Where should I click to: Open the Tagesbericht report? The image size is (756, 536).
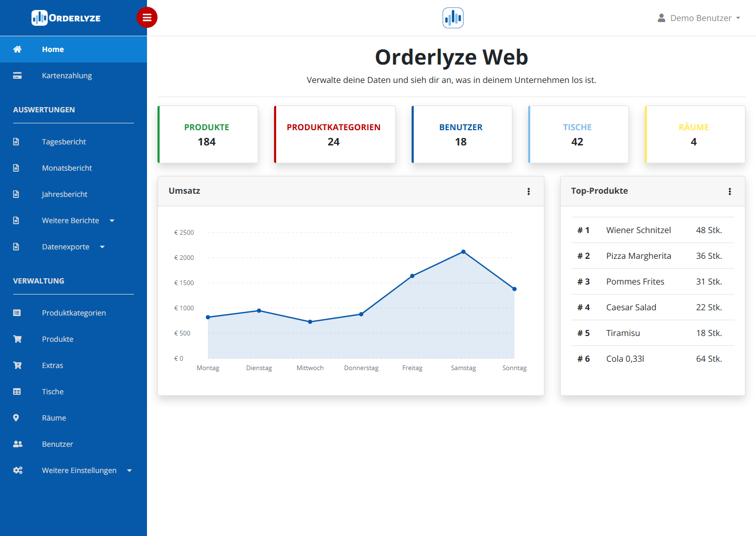[73, 142]
